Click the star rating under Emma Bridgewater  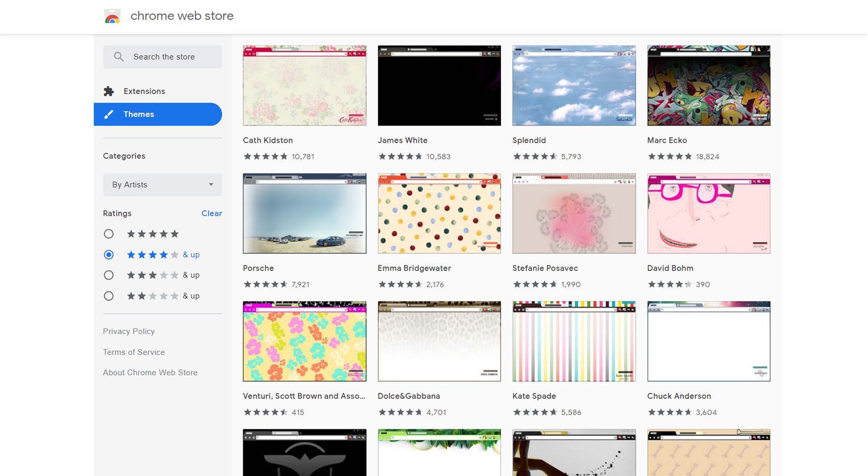point(400,284)
